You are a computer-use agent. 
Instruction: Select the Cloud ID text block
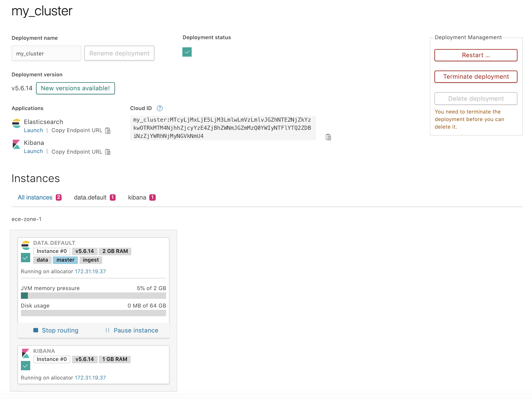coord(223,128)
